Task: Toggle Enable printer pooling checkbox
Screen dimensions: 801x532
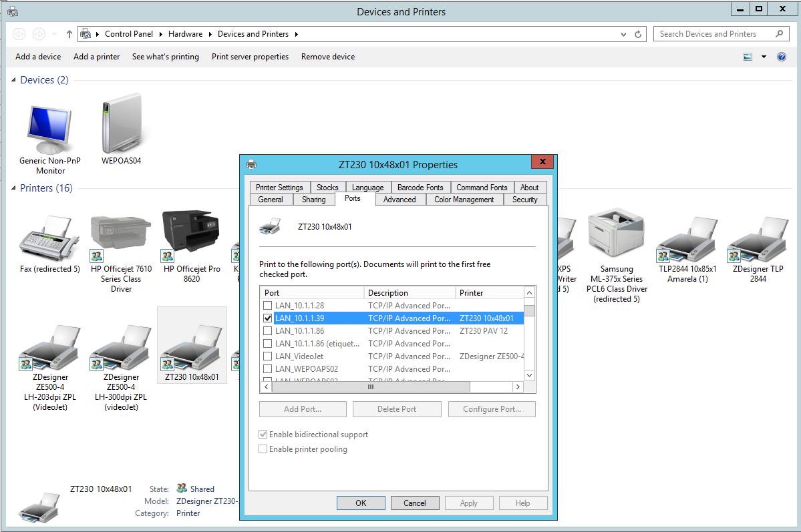Action: coord(263,449)
